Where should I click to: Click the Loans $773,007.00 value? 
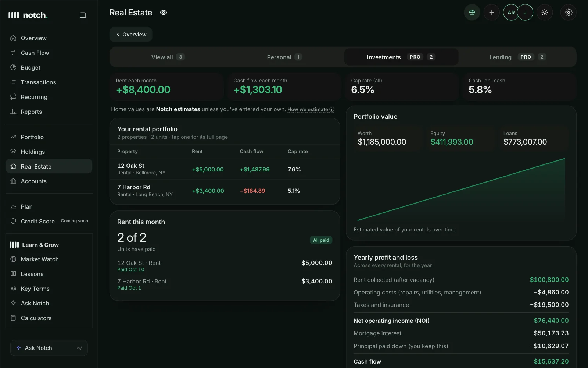[525, 142]
